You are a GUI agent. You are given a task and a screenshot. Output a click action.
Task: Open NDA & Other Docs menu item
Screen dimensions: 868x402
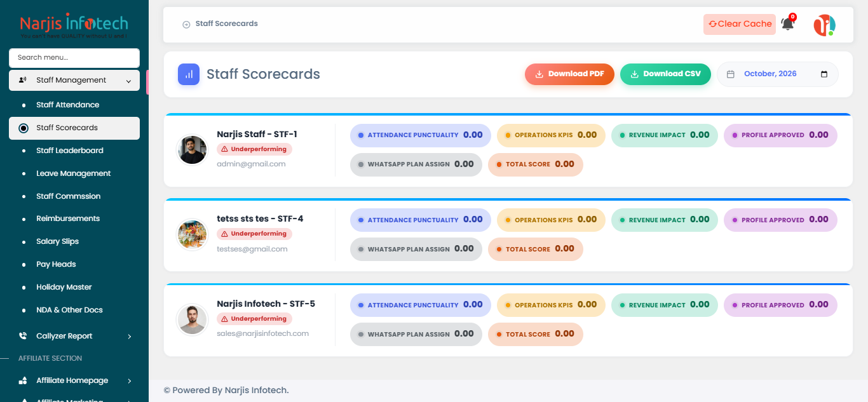click(69, 310)
